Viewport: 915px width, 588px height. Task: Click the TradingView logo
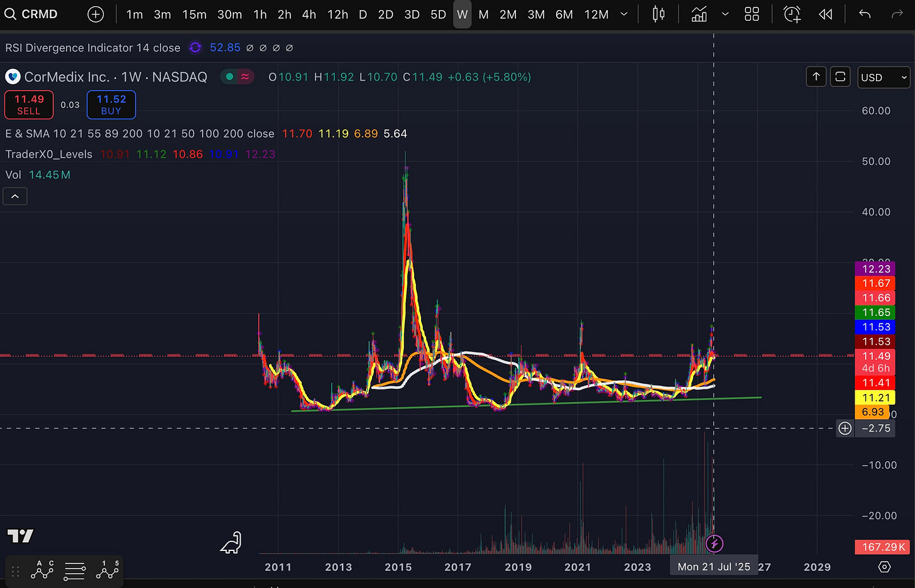pyautogui.click(x=20, y=536)
